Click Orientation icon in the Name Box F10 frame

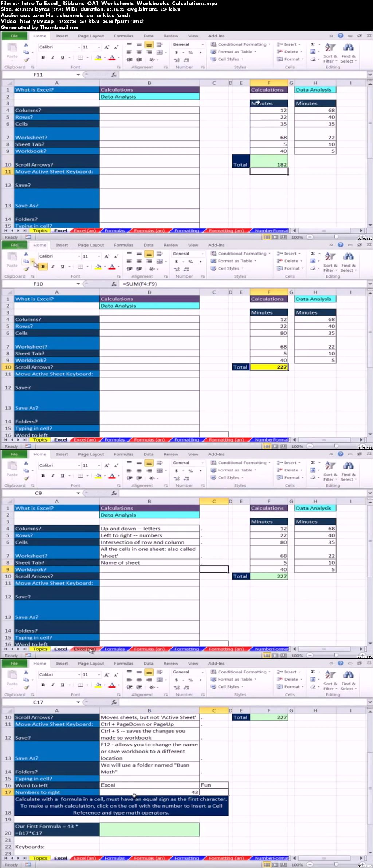(x=152, y=269)
